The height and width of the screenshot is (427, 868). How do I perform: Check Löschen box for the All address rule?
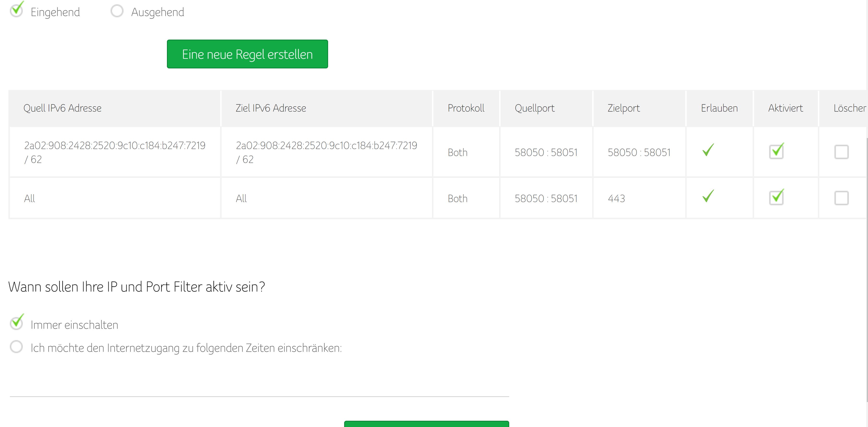click(x=841, y=198)
